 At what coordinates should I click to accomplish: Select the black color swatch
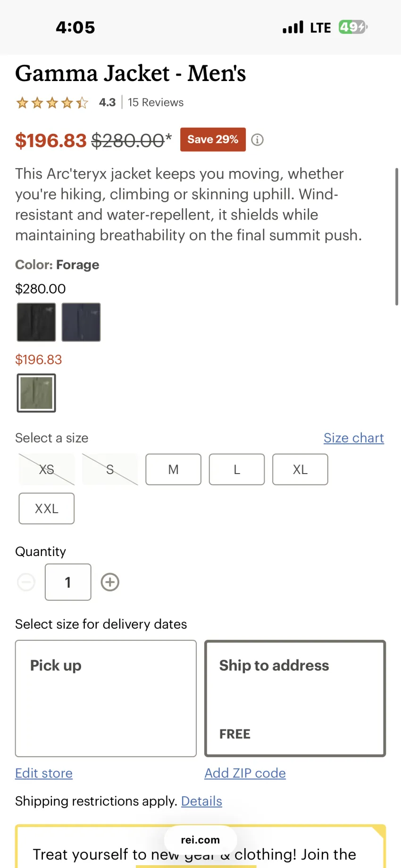(x=36, y=322)
